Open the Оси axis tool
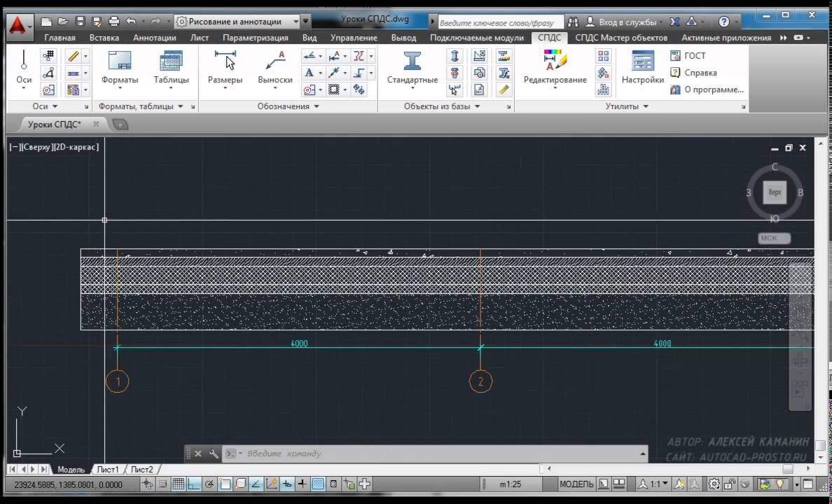This screenshot has width=832, height=504. 23,68
